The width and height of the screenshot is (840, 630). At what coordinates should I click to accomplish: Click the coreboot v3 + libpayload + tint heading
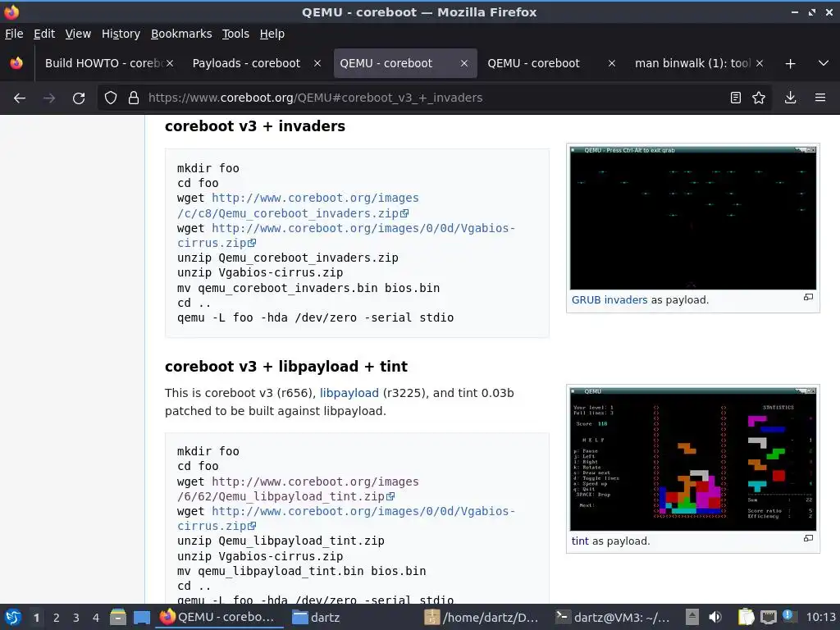pos(286,367)
